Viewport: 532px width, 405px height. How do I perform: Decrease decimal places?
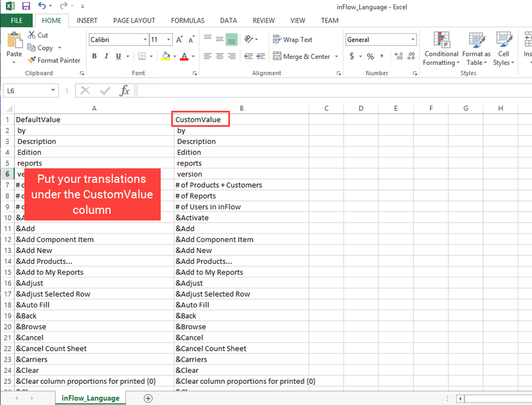tap(411, 56)
